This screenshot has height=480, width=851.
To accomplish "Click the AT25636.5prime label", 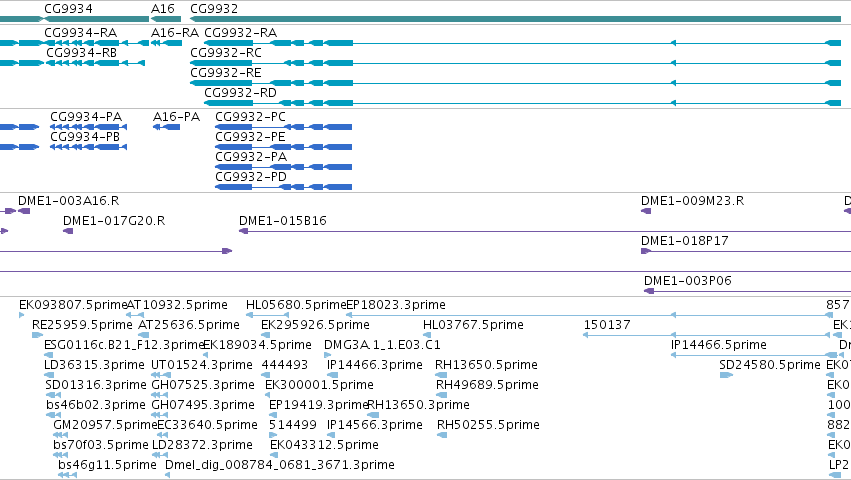I will [x=189, y=325].
